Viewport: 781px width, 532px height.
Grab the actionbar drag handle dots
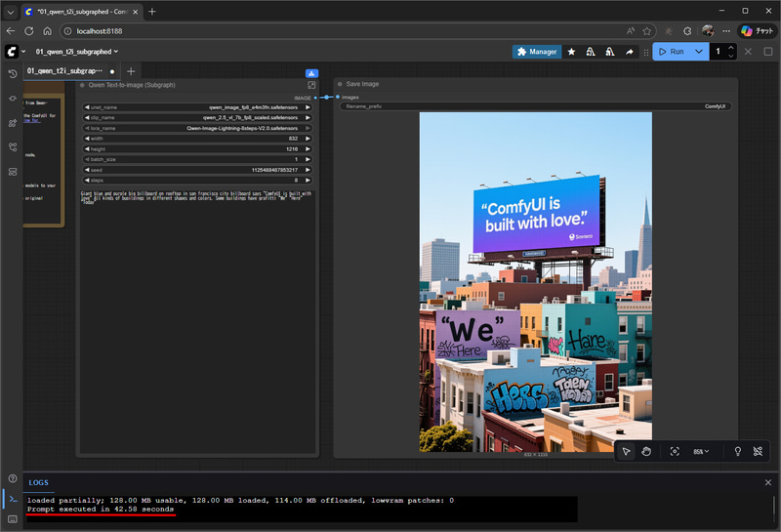pyautogui.click(x=646, y=52)
